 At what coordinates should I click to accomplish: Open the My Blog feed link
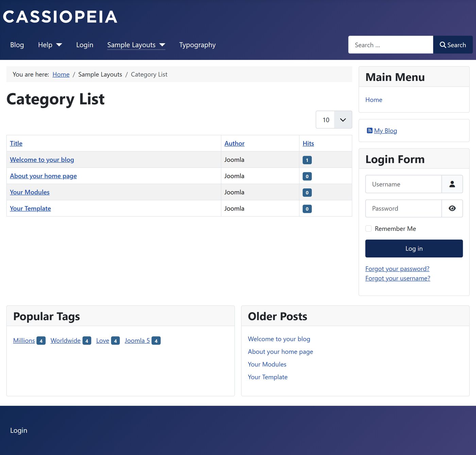386,131
